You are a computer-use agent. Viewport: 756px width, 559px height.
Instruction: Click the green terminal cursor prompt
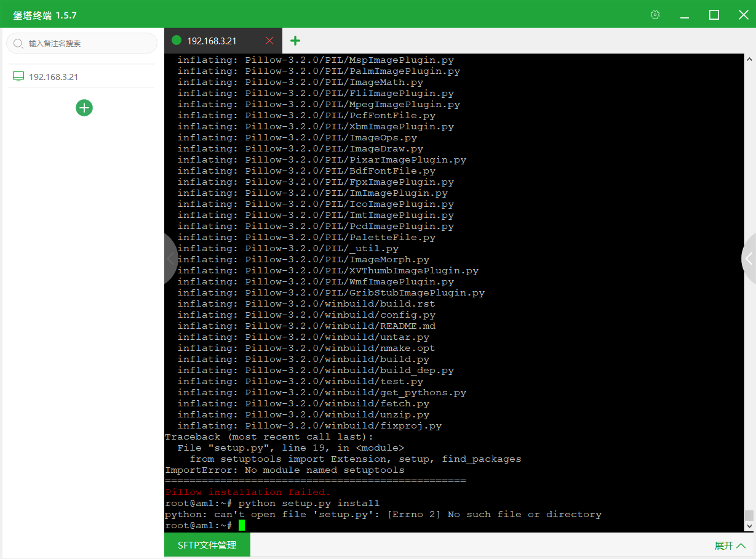[242, 525]
